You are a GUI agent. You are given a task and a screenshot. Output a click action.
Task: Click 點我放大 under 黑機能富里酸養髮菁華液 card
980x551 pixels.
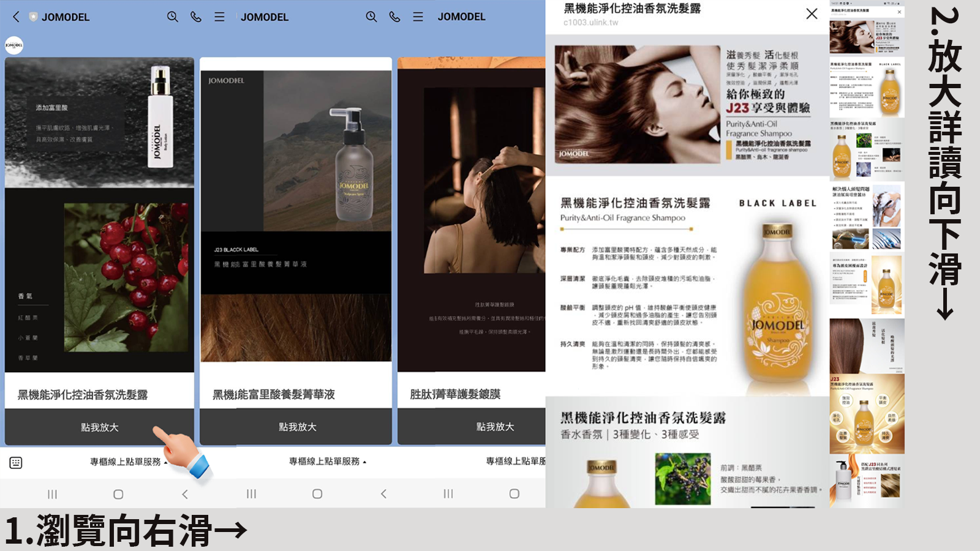click(297, 427)
